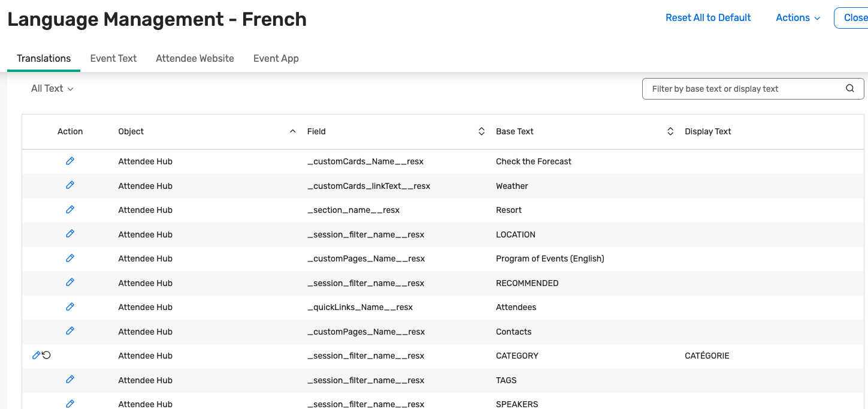Image resolution: width=868 pixels, height=409 pixels.
Task: Switch to the Event Text tab
Action: pos(113,59)
